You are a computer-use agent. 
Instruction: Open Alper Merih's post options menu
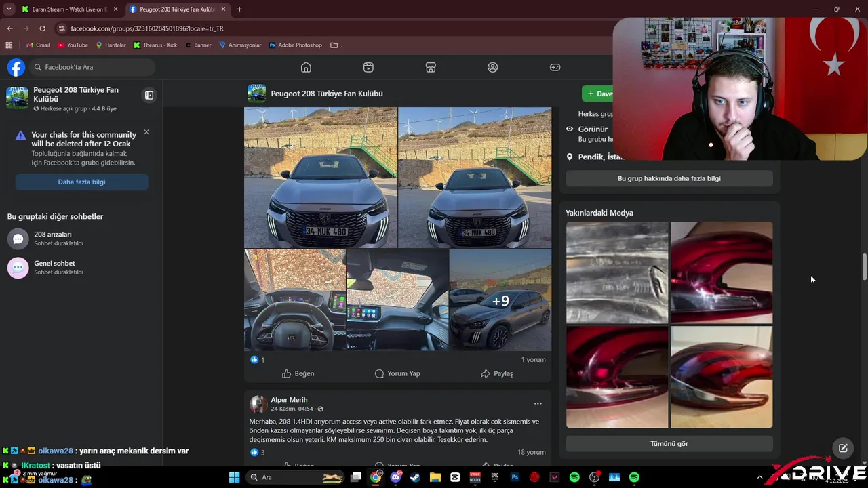pyautogui.click(x=538, y=403)
